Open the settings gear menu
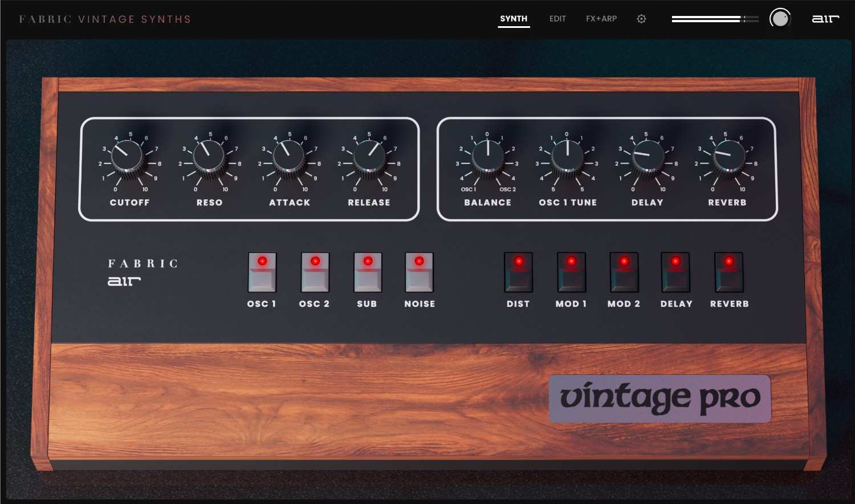 click(641, 18)
